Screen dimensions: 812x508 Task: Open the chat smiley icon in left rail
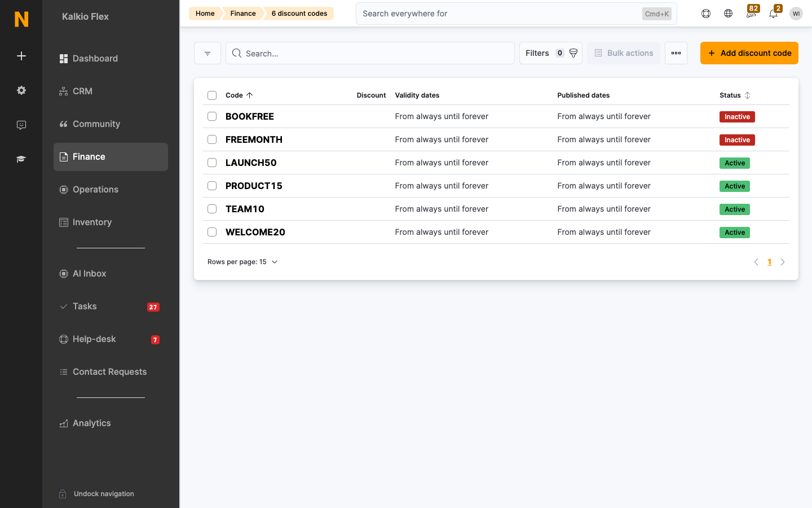point(21,125)
